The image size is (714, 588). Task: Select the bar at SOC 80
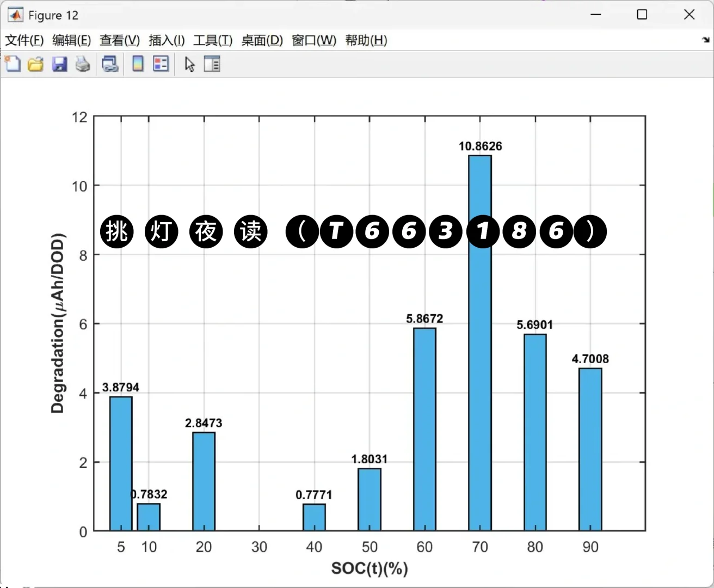click(535, 432)
